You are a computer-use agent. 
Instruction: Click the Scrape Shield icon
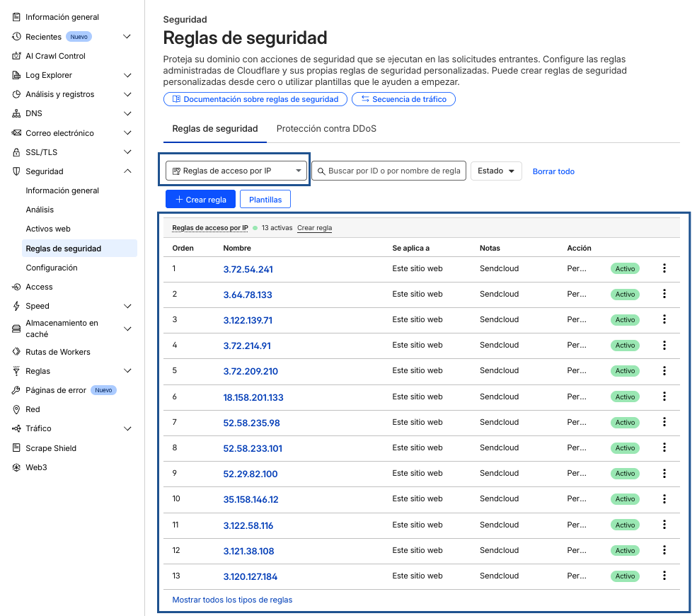tap(16, 448)
